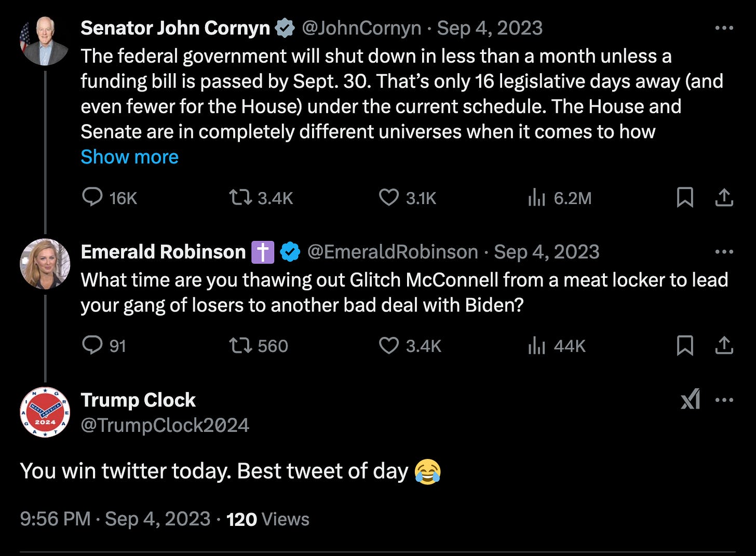Reply to Emerald Robinson's tweet
The width and height of the screenshot is (756, 556).
93,345
